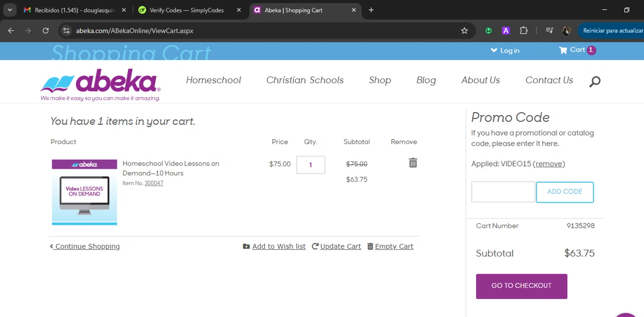Reload the page with refresh icon

coord(46,30)
